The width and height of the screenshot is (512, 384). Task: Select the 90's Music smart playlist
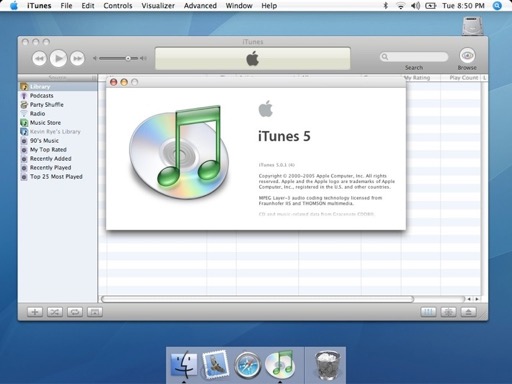pos(58,141)
